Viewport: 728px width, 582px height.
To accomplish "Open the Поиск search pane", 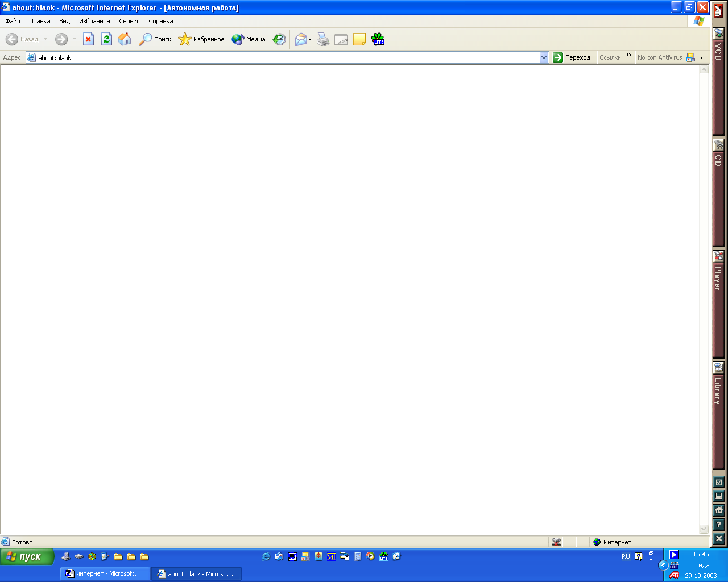I will click(155, 39).
